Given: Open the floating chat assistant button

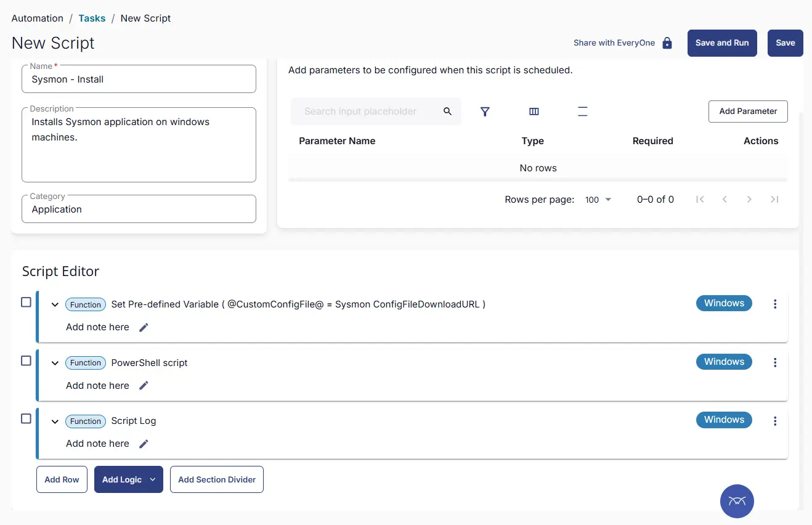Looking at the screenshot, I should 737,500.
